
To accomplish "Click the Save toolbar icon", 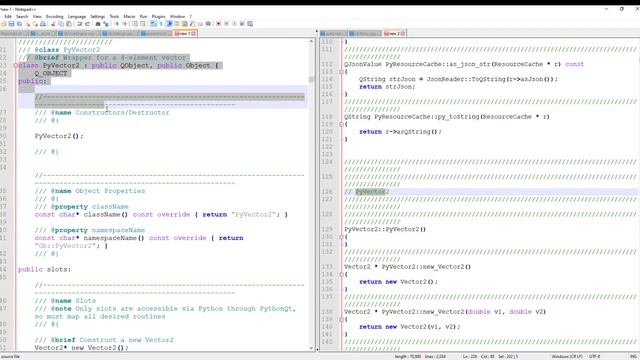I will [x=11, y=24].
